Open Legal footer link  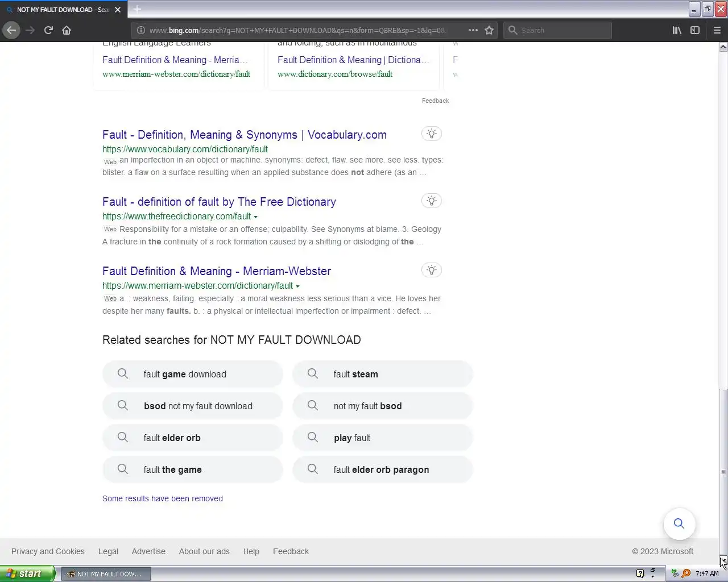[108, 551]
